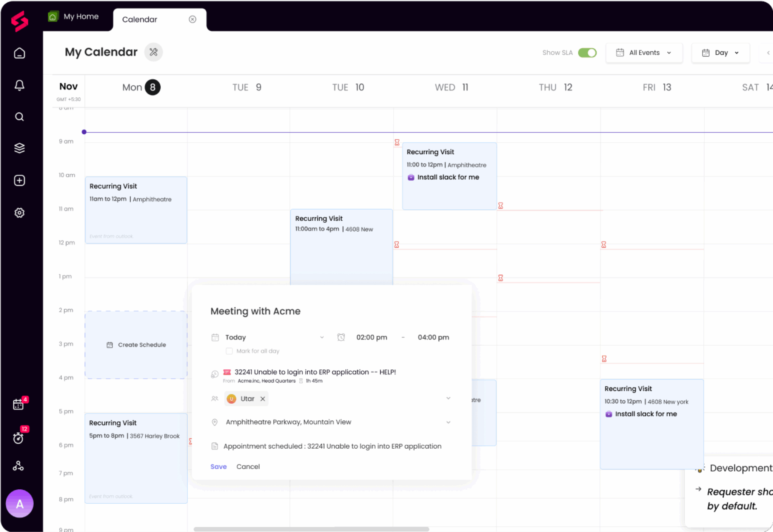Screen dimensions: 773x532
Task: Remove Utar from attendees
Action: point(263,399)
